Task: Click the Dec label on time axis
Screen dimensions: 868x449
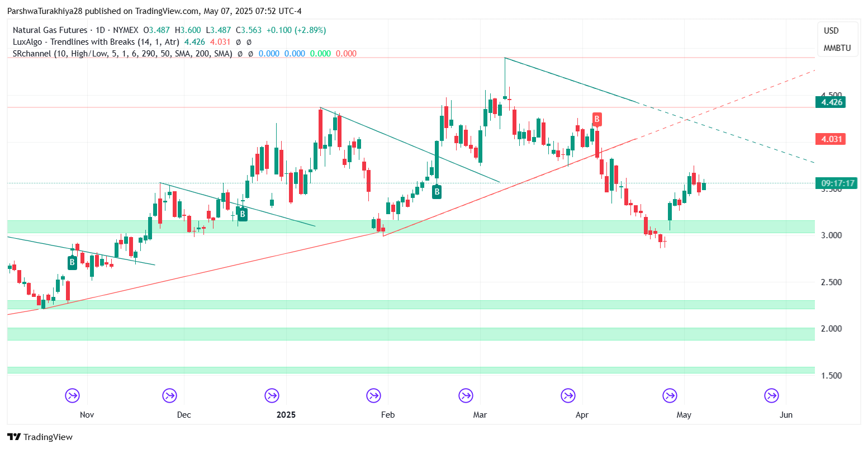Action: click(183, 415)
